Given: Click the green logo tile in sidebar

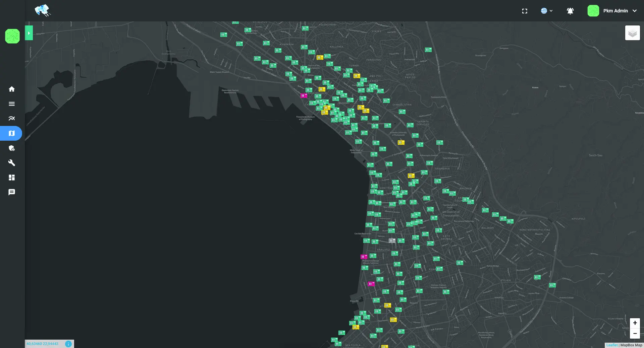Looking at the screenshot, I should tap(12, 36).
